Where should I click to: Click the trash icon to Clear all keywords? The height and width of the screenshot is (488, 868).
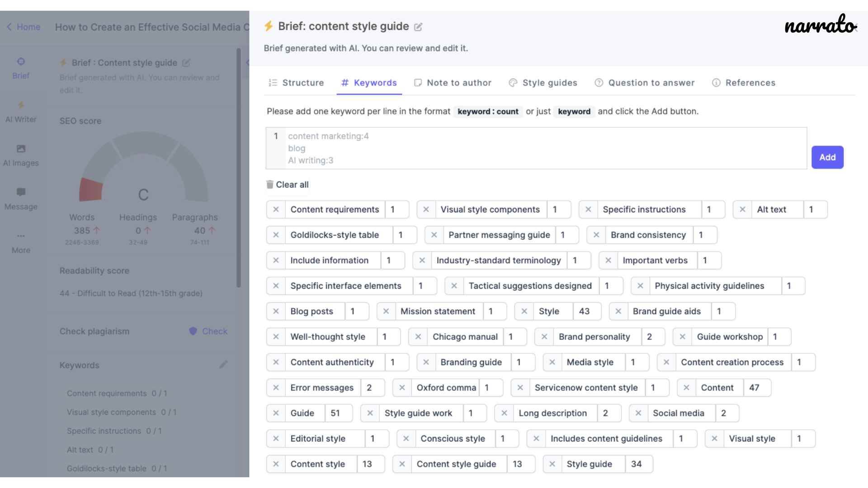tap(270, 184)
